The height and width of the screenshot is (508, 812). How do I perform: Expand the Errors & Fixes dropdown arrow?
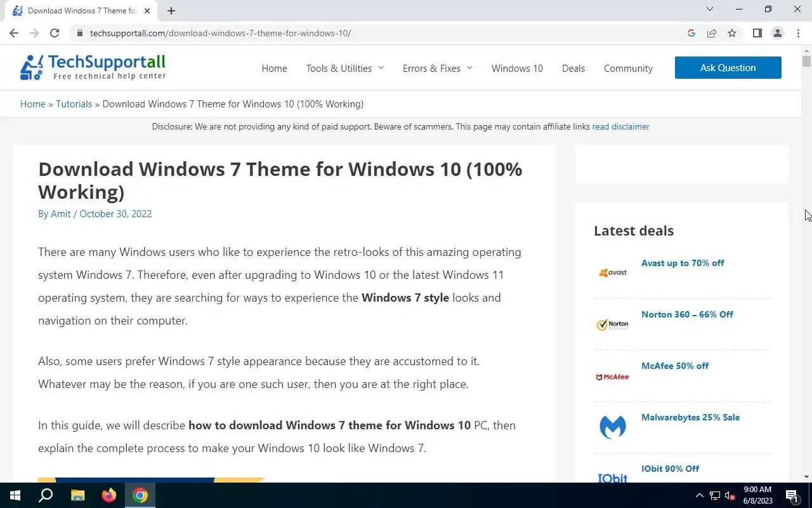point(469,67)
